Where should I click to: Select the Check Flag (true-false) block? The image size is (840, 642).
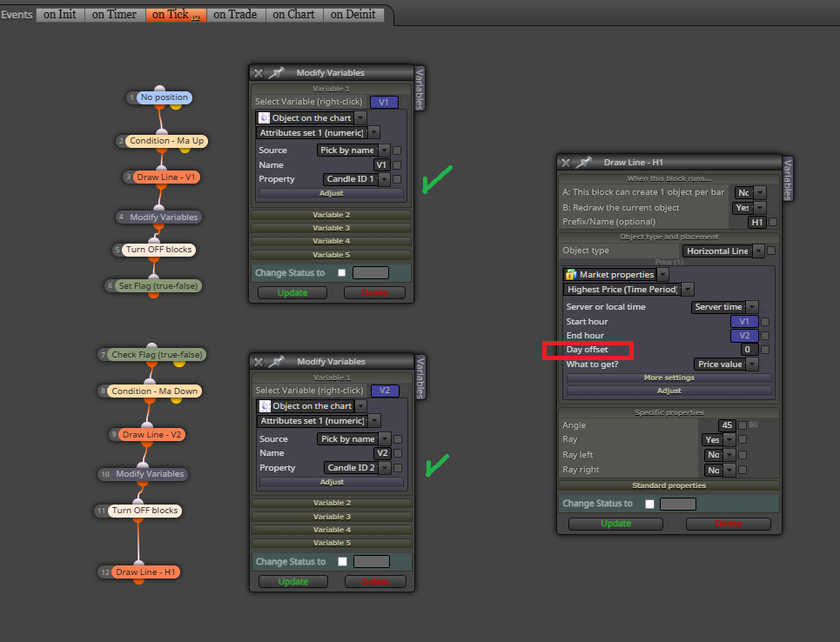pos(157,354)
